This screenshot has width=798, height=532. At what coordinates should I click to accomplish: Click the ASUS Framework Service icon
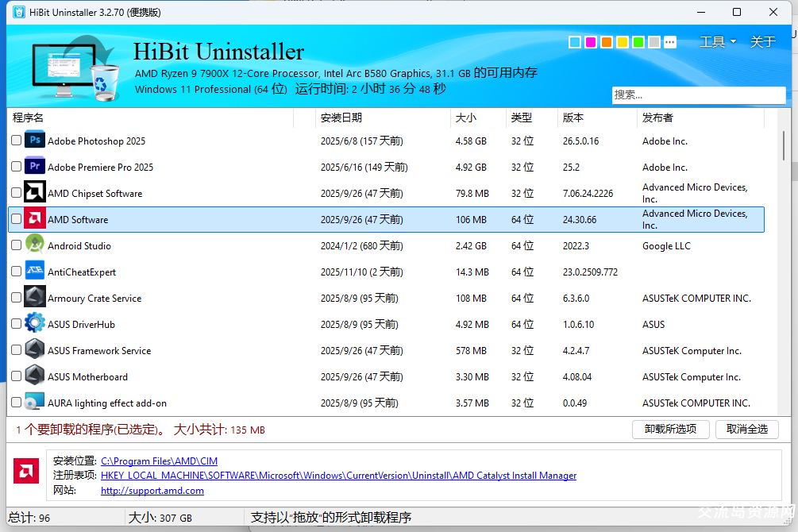(35, 349)
